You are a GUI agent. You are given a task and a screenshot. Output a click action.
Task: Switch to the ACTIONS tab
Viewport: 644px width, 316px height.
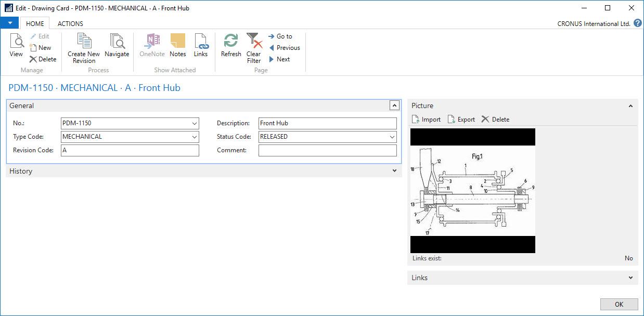coord(70,23)
